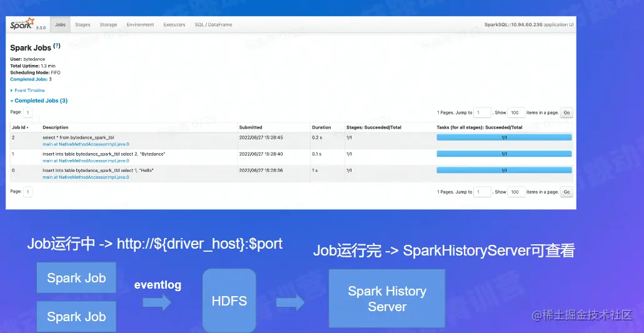The image size is (644, 333).
Task: Open the Jobs tab
Action: click(61, 24)
